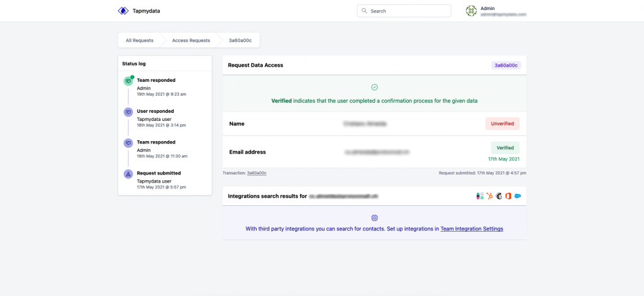Click the 17th May 2021 verified date

(x=505, y=159)
